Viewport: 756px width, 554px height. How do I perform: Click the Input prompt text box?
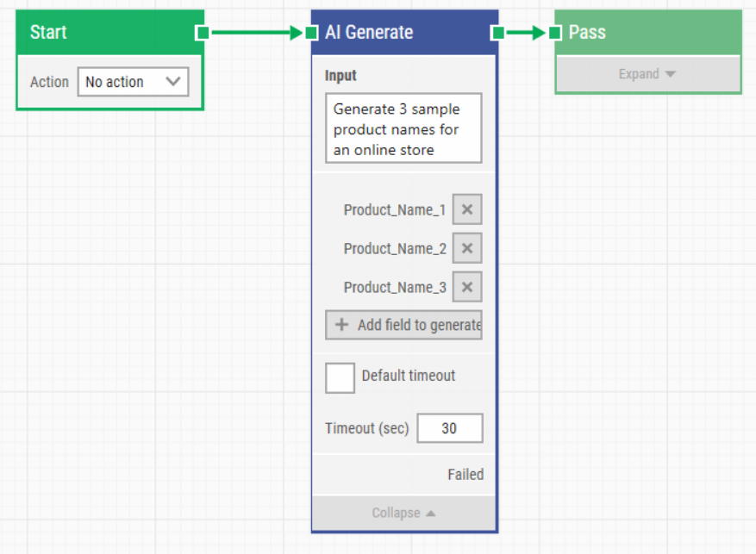[403, 128]
